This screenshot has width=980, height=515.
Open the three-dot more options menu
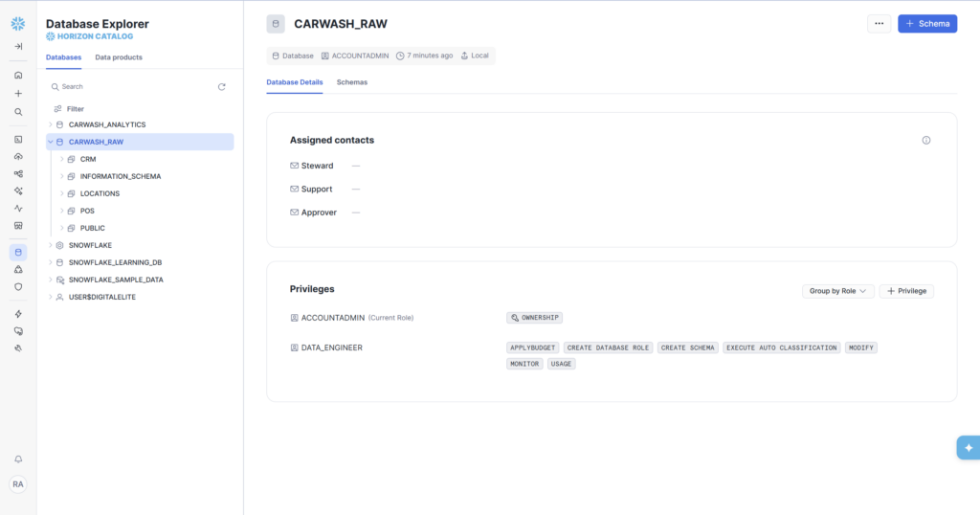coord(879,23)
